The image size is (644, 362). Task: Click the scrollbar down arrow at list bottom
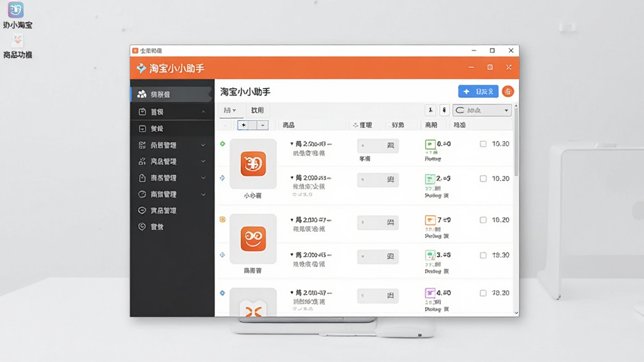click(516, 313)
